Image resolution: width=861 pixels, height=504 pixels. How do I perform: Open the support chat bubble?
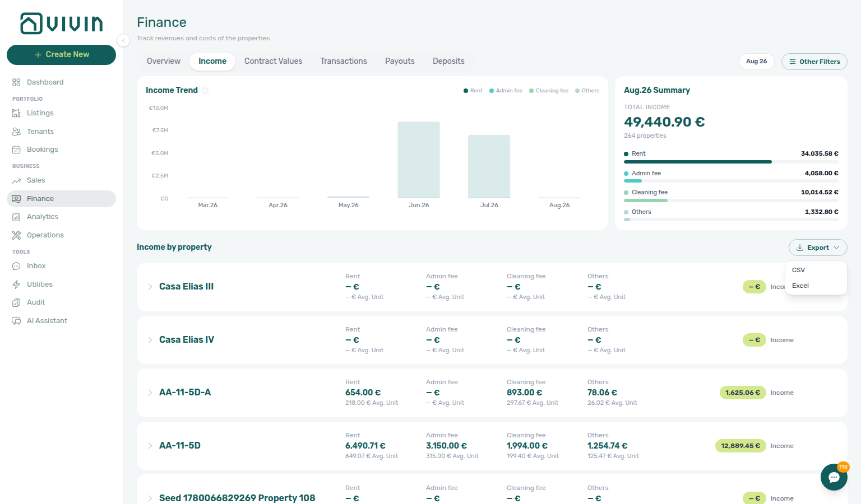tap(834, 477)
